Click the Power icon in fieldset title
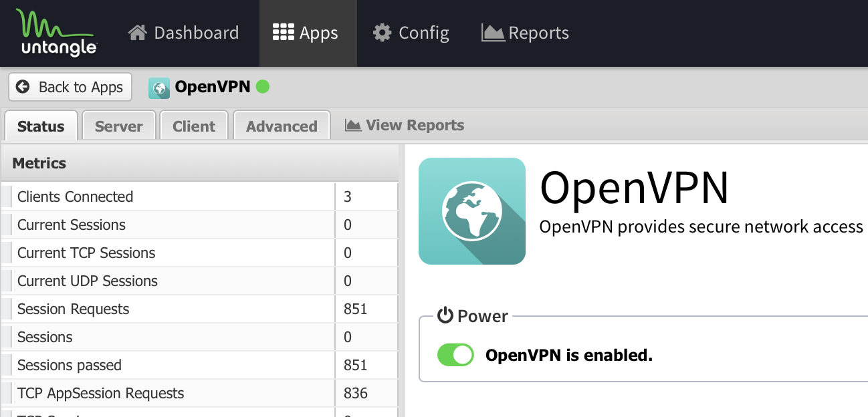Viewport: 868px width, 417px height. pyautogui.click(x=445, y=315)
